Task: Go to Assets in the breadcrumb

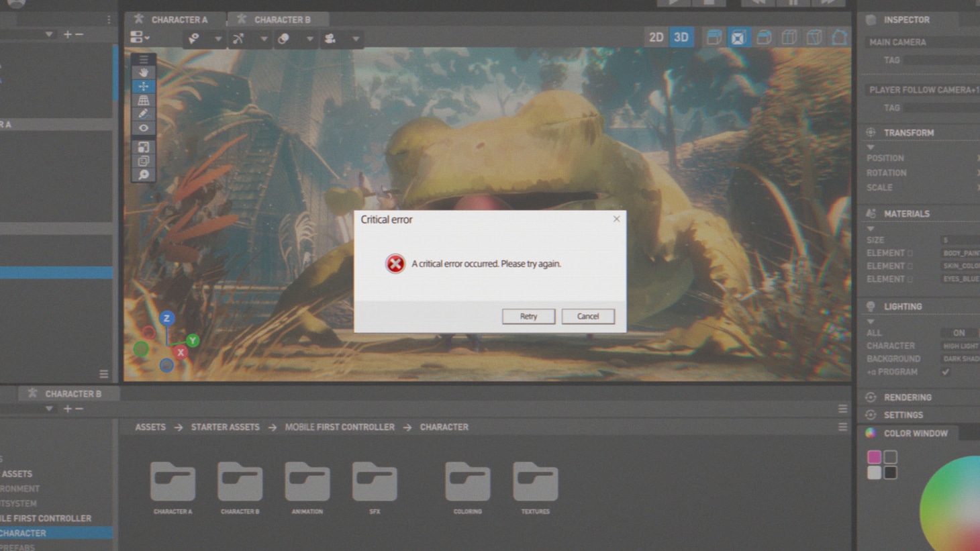Action: coord(150,427)
